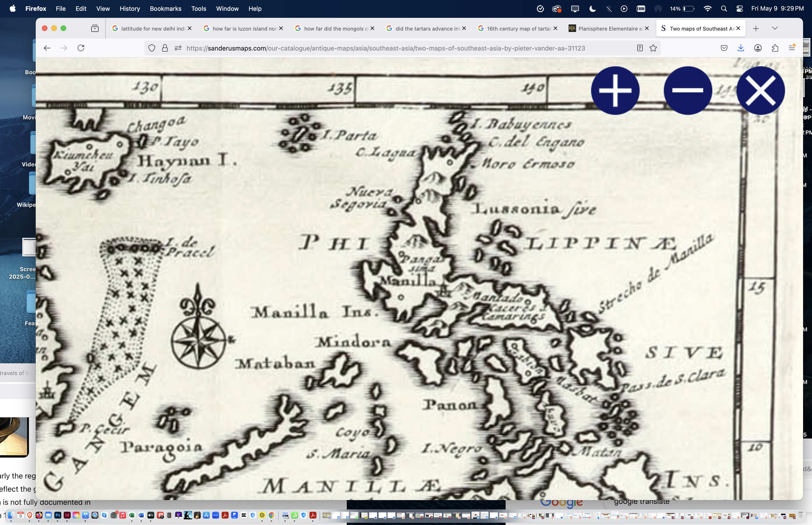Switch to '16th century map of tartar' tab
Viewport: 812px width, 525px height.
tap(518, 28)
